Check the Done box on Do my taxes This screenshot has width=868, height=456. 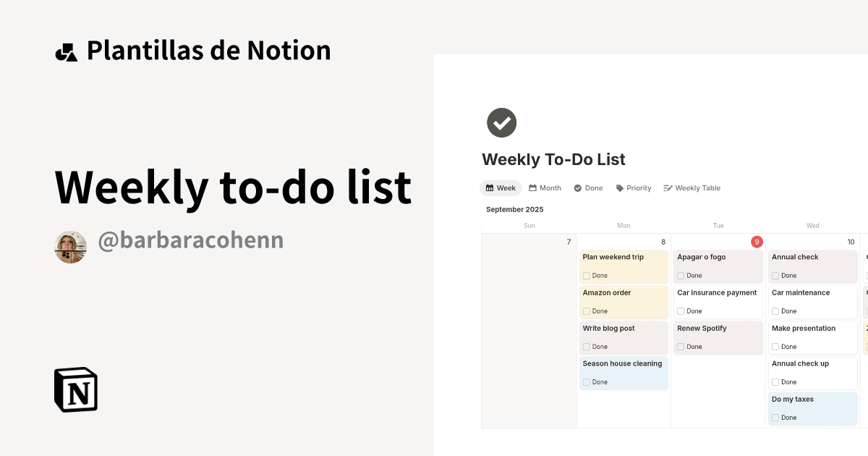(x=775, y=418)
